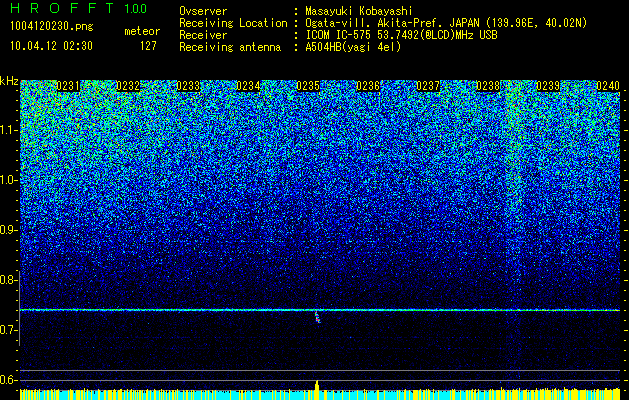Click time marker 0232
Image resolution: width=629 pixels, height=400 pixels.
(128, 86)
